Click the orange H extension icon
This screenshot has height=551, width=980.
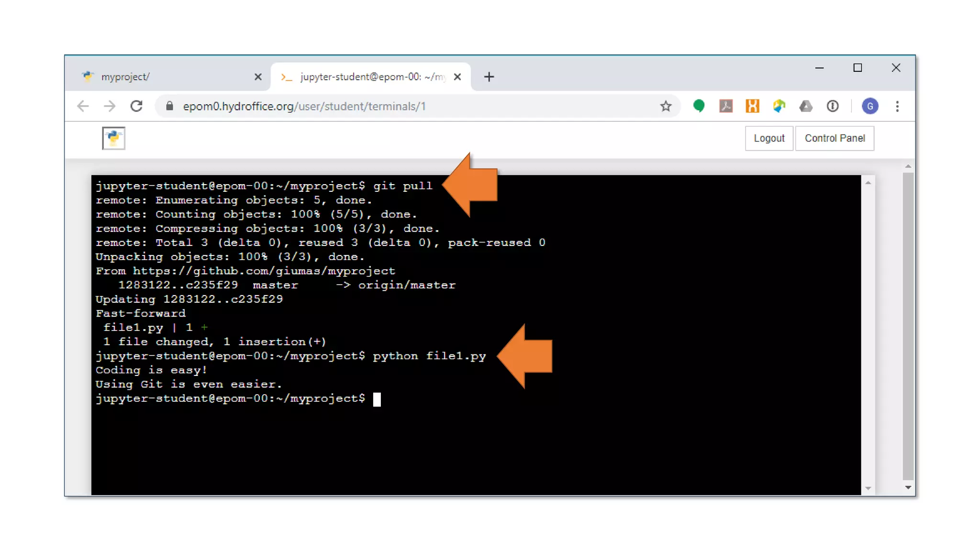pos(752,106)
